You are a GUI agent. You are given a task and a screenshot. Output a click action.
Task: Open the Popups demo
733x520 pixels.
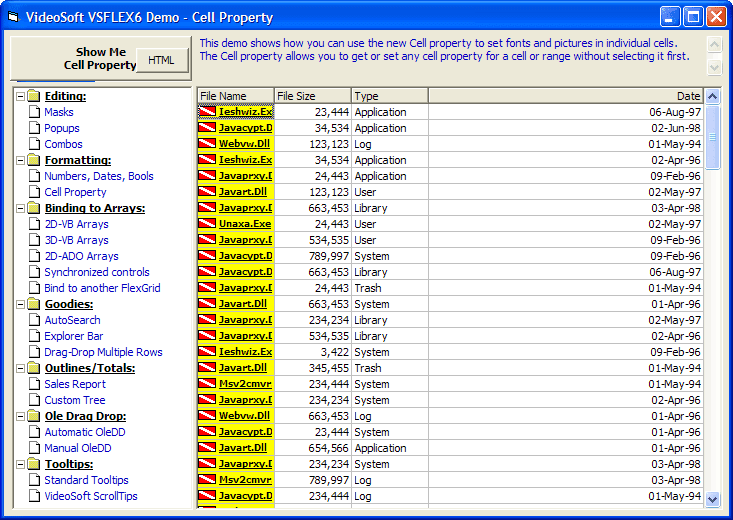click(x=62, y=128)
